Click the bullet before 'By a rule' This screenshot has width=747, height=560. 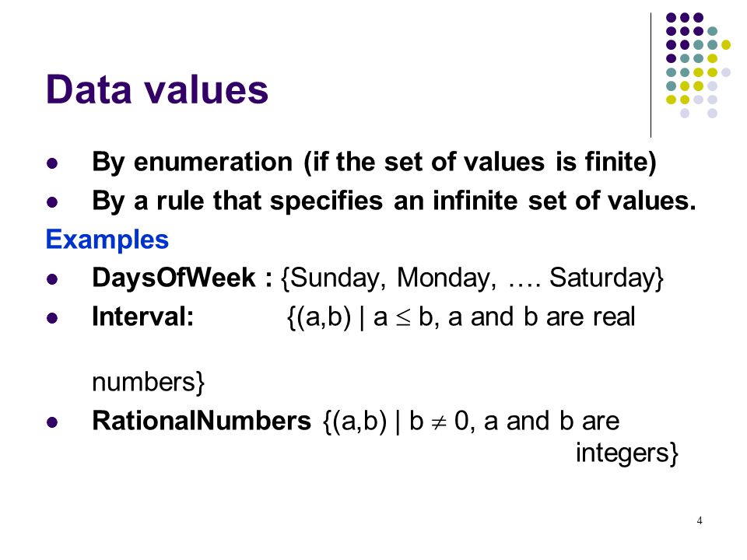click(52, 202)
